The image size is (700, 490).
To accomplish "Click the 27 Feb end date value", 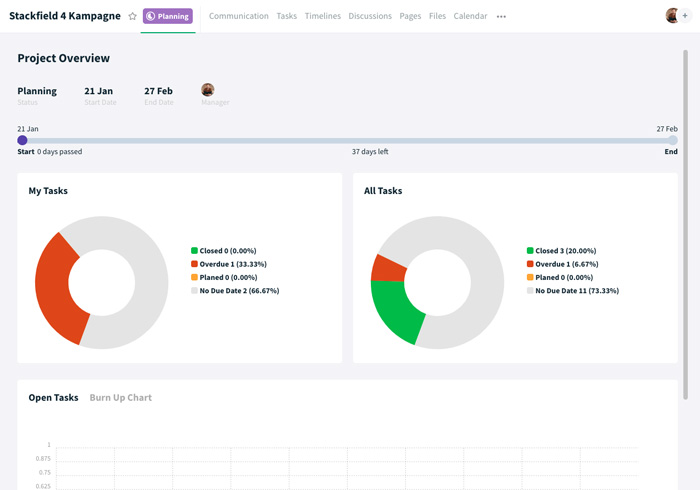I will coord(158,91).
